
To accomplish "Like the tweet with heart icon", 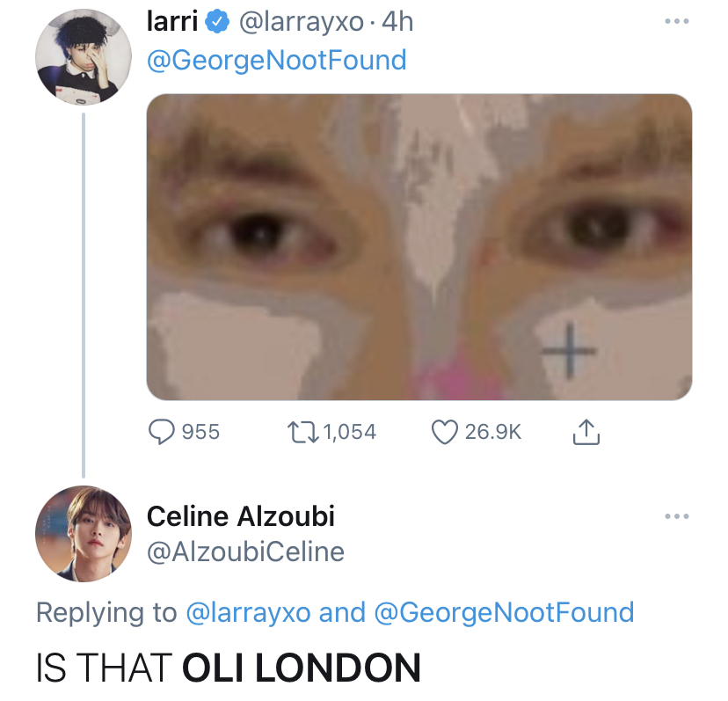I will click(446, 431).
